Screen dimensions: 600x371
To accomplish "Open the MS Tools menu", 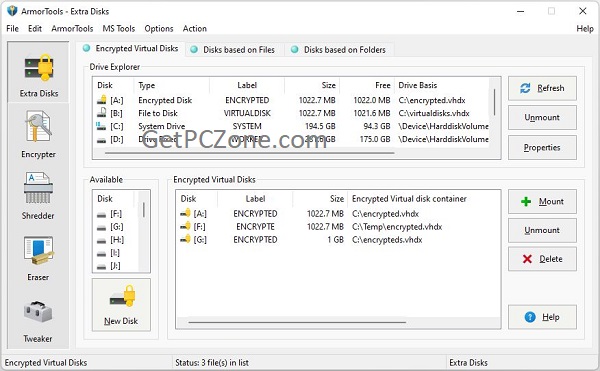I will click(119, 28).
